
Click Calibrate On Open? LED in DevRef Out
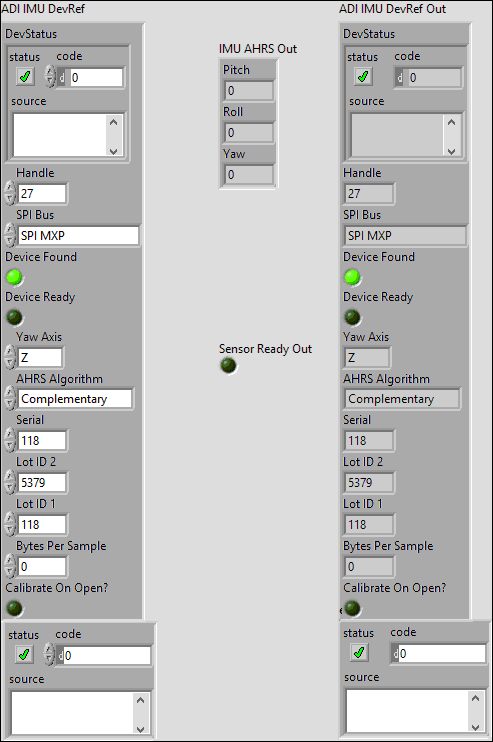tap(352, 608)
